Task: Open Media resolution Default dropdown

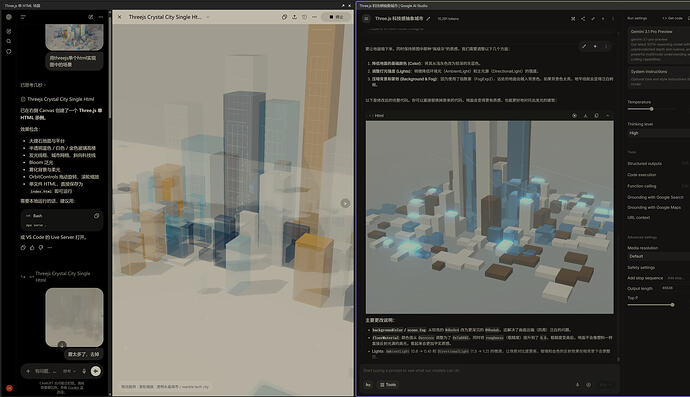Action: point(659,256)
